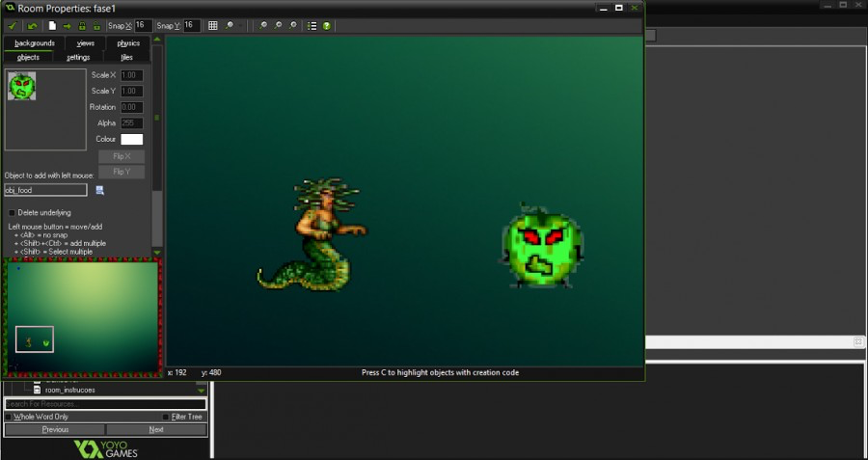Click the last zoom magnifier before list icon
Viewport: 868px width, 460px height.
coord(293,25)
